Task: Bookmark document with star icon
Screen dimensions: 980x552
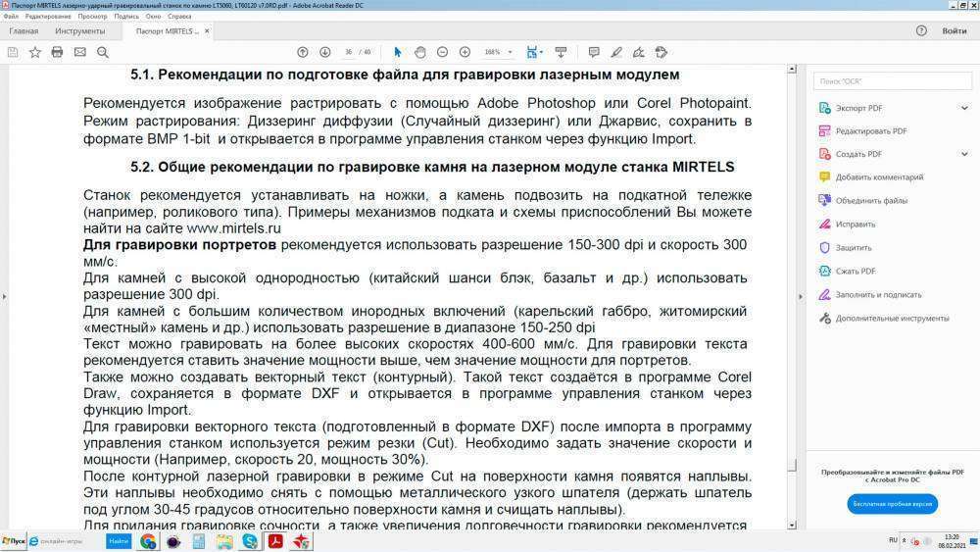Action: [x=35, y=53]
